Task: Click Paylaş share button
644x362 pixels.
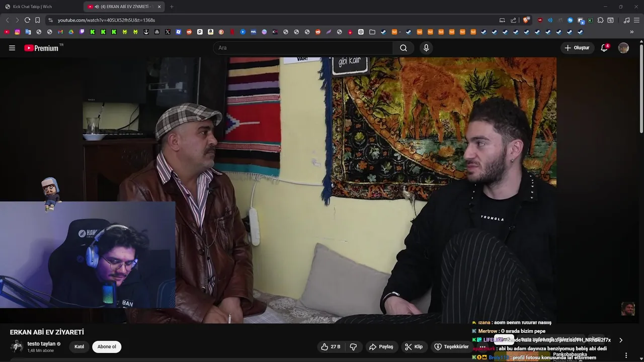Action: click(x=381, y=347)
